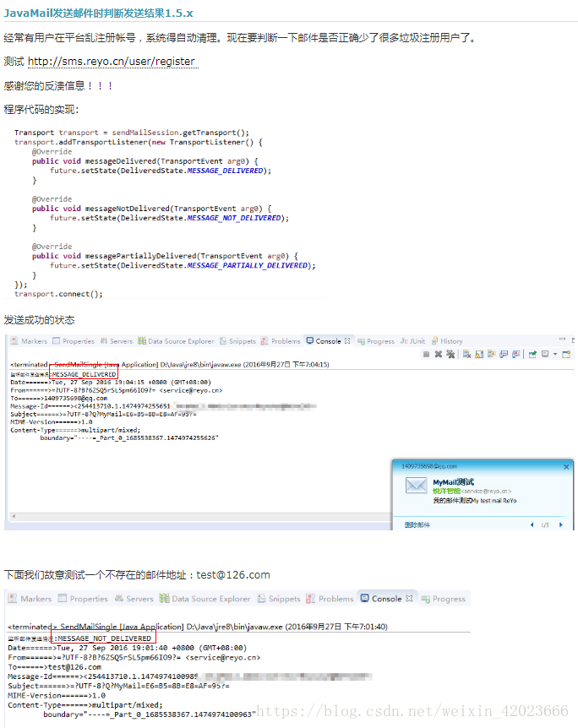Click 1409735698@qq.com notification title

429,466
